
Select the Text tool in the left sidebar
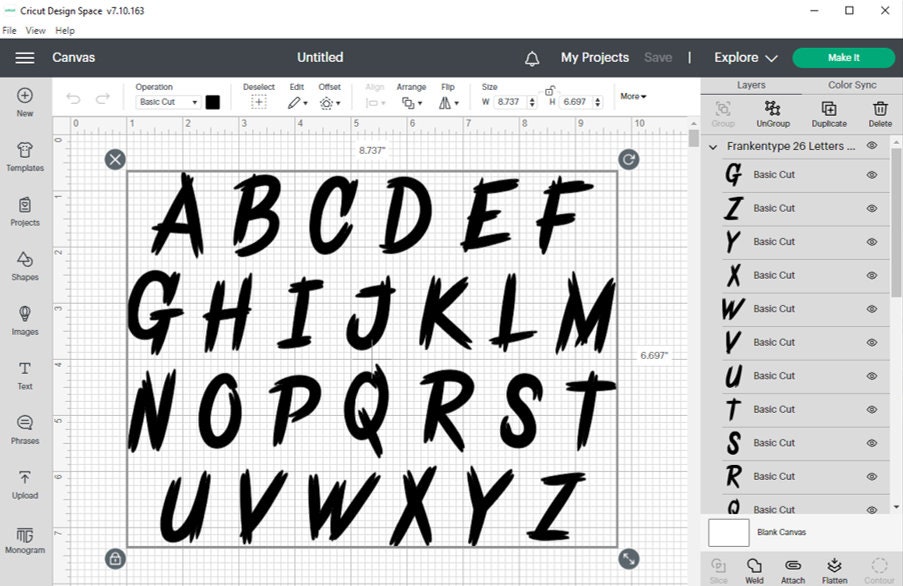(24, 374)
